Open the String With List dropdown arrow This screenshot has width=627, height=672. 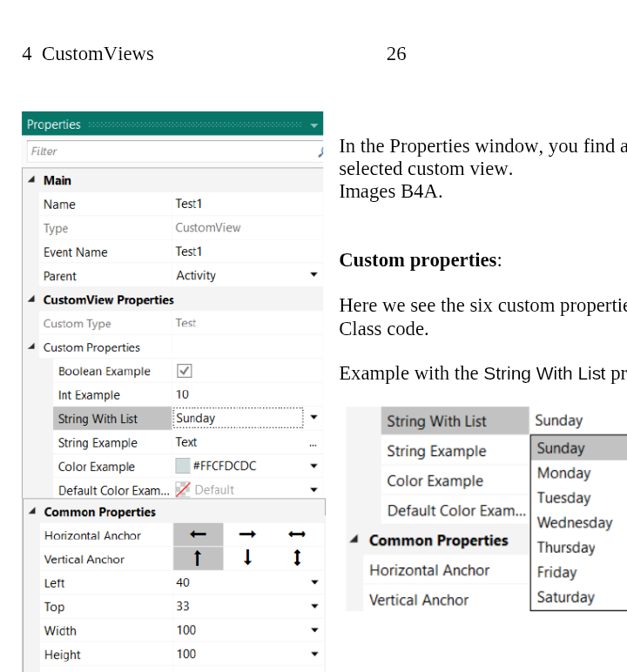[313, 418]
